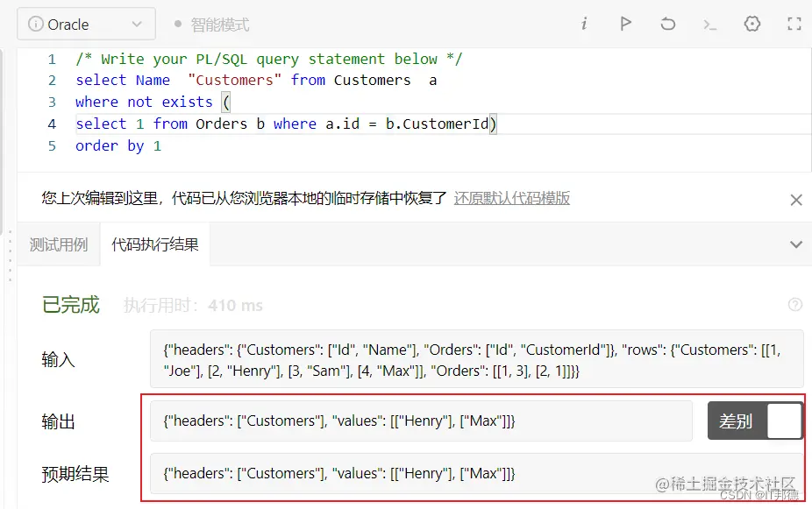
Task: Click the reset code refresh icon
Action: click(667, 24)
